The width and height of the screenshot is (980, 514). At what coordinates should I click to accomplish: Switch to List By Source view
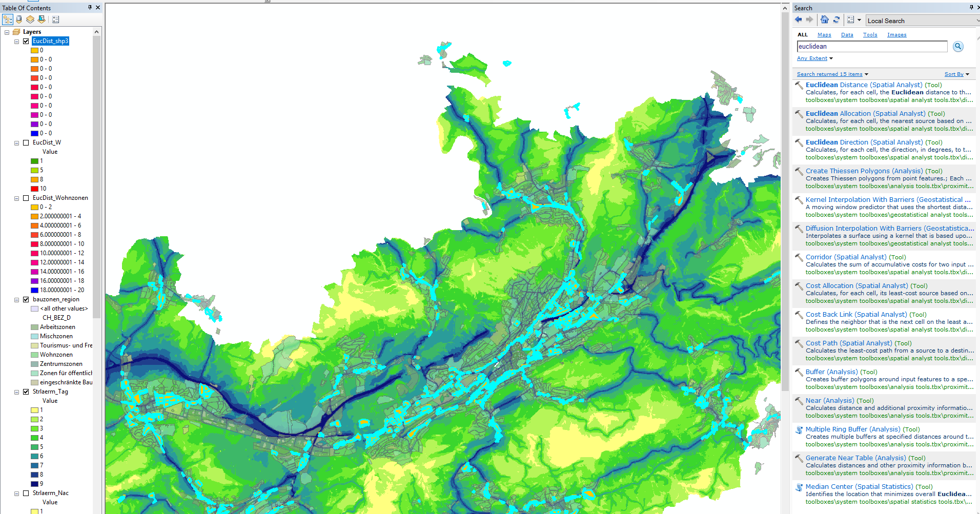(19, 19)
